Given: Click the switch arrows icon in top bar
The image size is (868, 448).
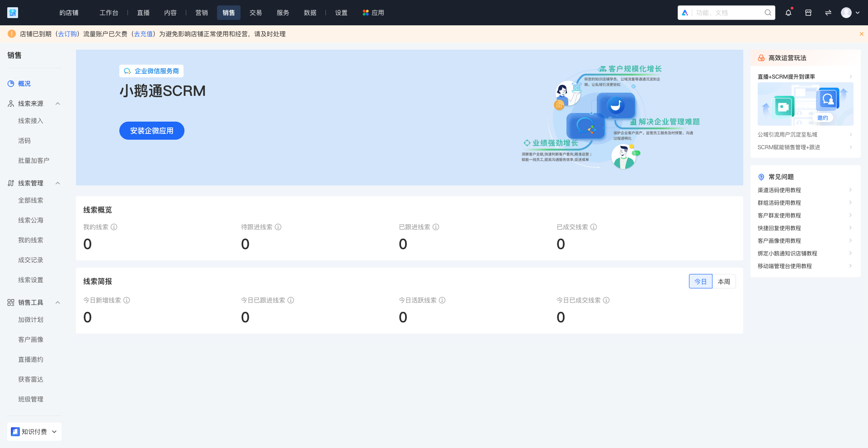Looking at the screenshot, I should click(x=828, y=13).
